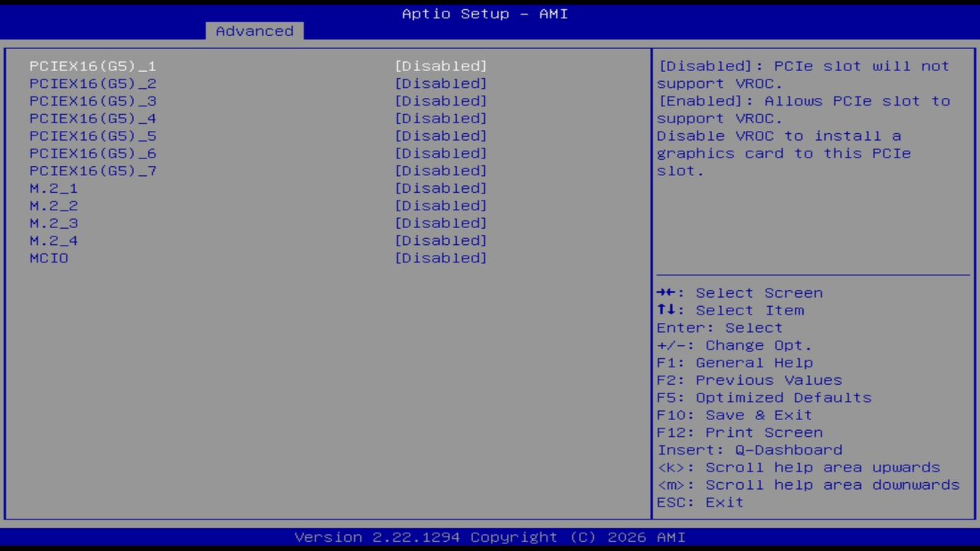Enable VROC support for M.2_1

(441, 187)
